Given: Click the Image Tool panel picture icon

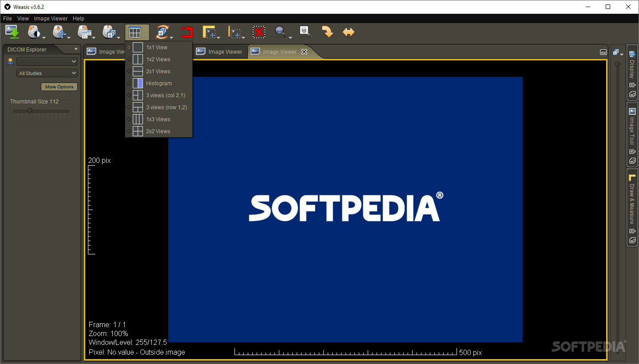Looking at the screenshot, I should pos(632,111).
